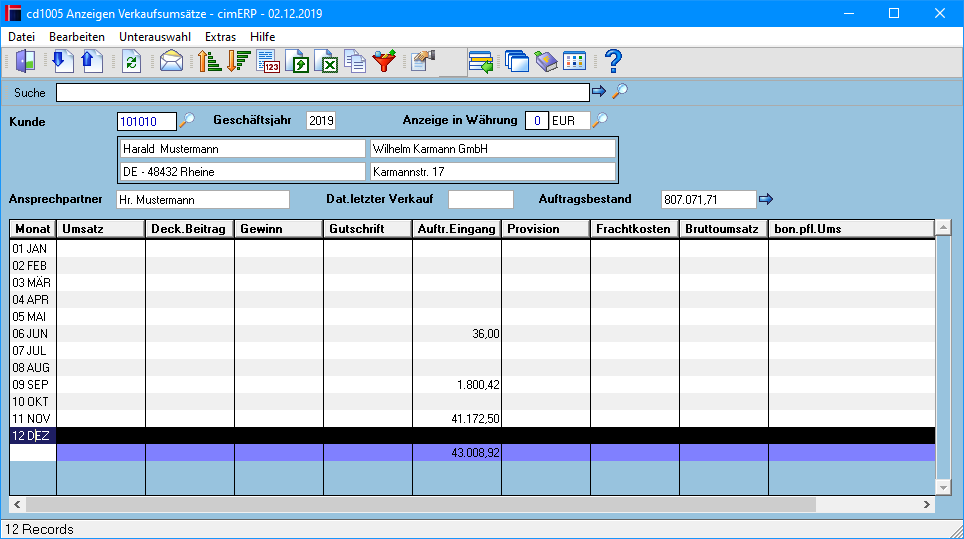Click into the Suche input field

323,93
